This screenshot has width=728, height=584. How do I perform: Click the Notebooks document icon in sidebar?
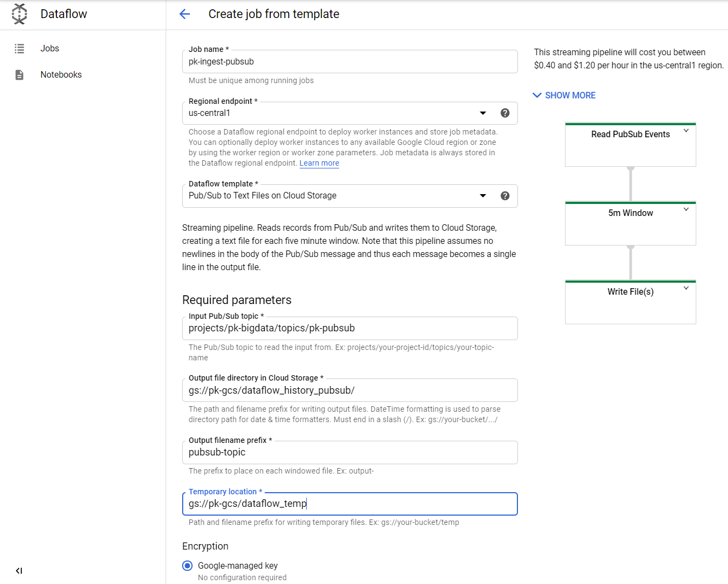20,75
